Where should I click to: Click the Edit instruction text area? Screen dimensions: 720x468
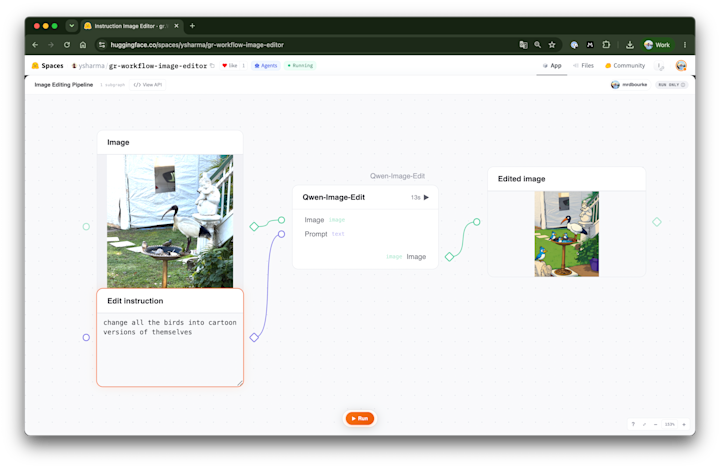170,349
